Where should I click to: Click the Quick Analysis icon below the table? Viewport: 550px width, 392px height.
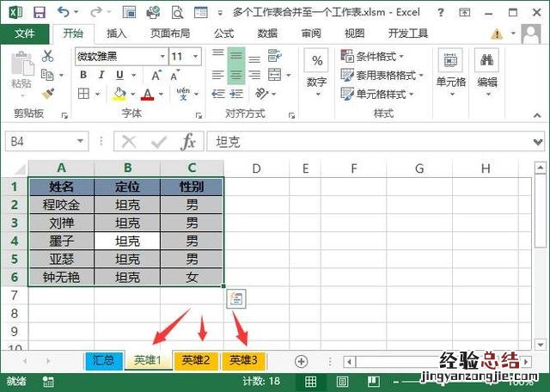(x=236, y=298)
